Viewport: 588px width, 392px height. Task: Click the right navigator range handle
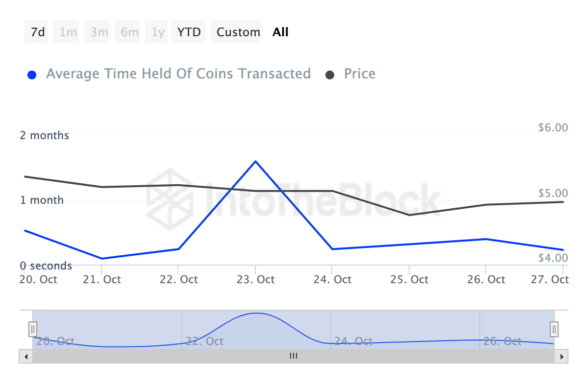(554, 328)
